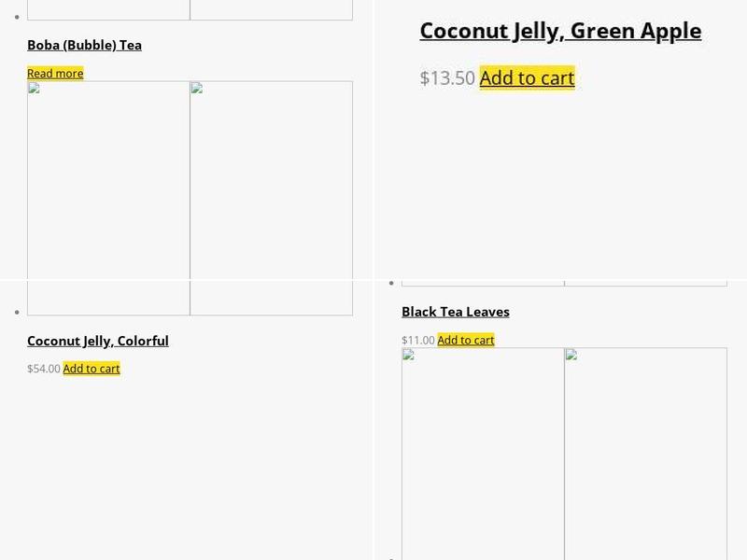The image size is (747, 560).
Task: Open the Black Tea Leaves product title
Action: click(x=456, y=312)
